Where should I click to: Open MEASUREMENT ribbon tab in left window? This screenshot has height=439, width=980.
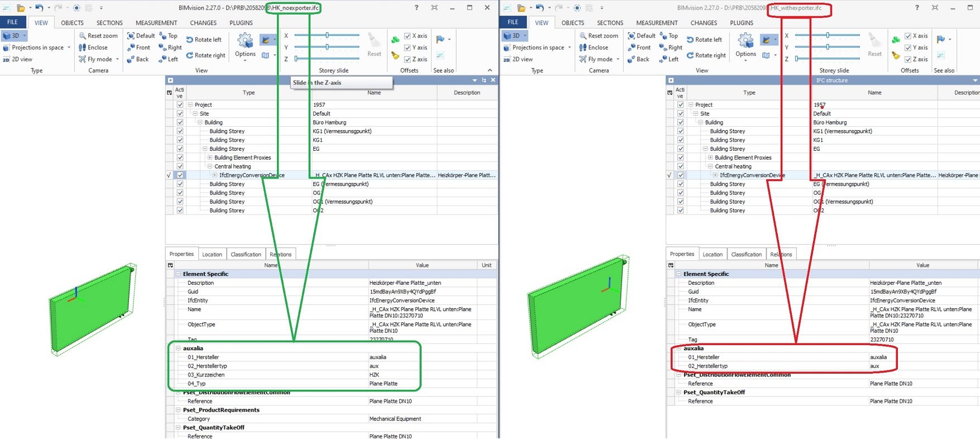(x=156, y=23)
